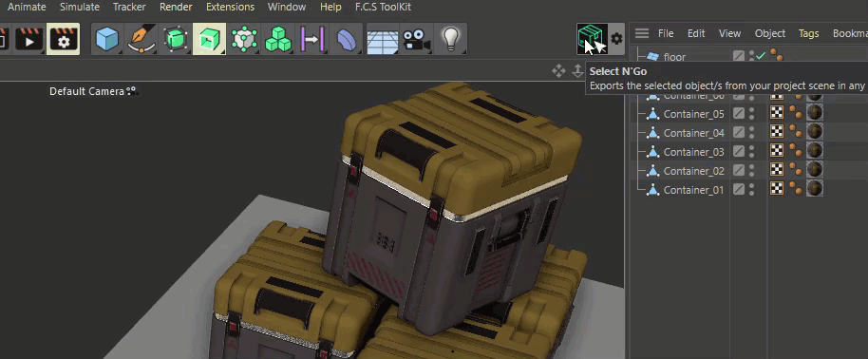Click the viewport move navigation icon
This screenshot has height=359, width=868.
point(558,71)
